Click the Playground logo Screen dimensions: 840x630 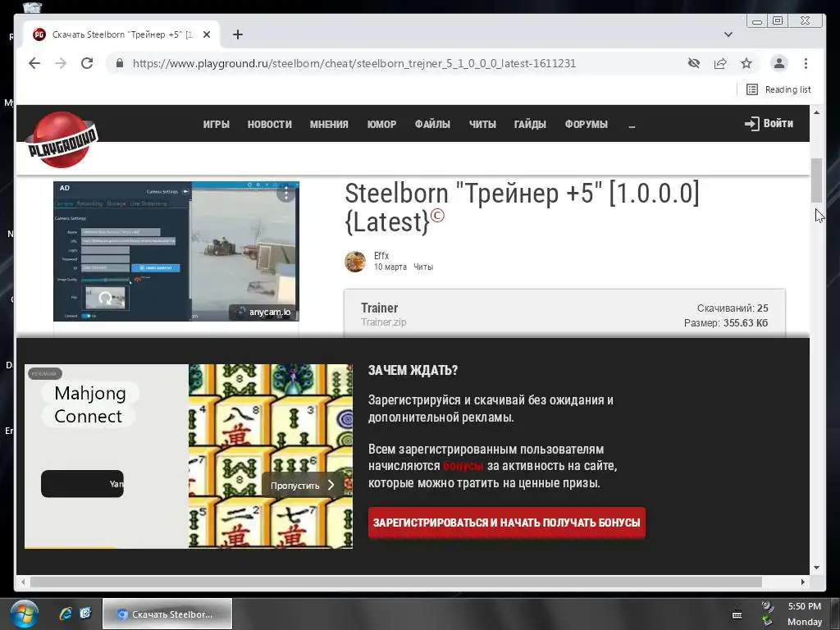(62, 139)
